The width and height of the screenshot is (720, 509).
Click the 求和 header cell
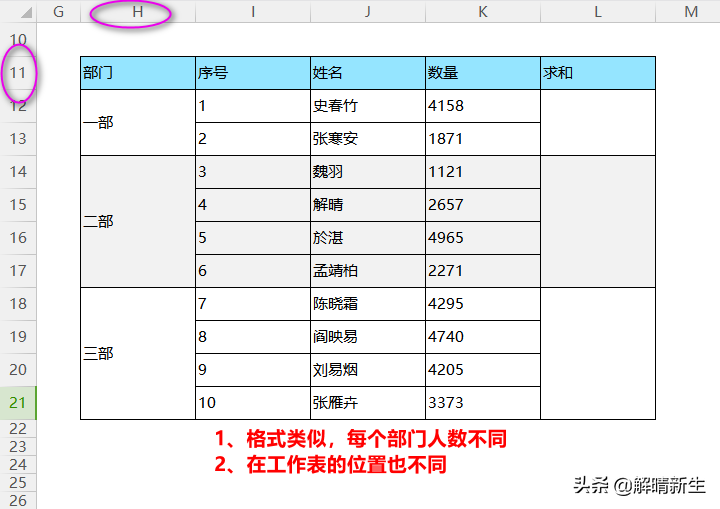tap(598, 73)
